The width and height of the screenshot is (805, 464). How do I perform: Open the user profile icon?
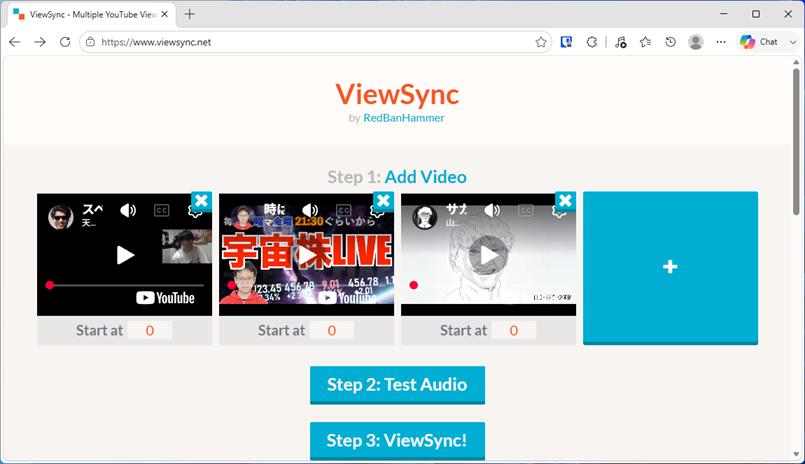[696, 42]
